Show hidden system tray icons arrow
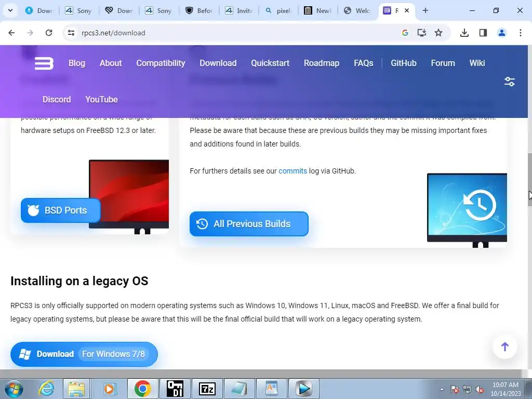The image size is (532, 399). click(x=442, y=389)
